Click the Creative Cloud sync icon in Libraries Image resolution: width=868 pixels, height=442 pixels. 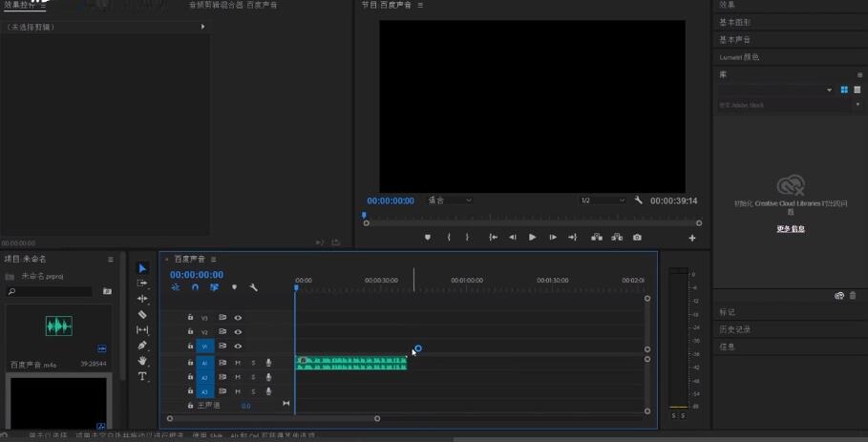[839, 296]
